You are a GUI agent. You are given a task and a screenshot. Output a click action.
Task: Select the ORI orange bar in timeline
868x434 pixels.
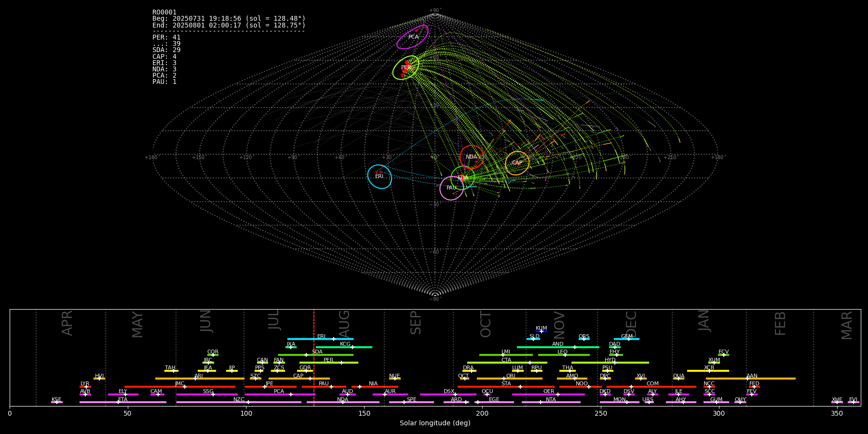[x=510, y=379]
